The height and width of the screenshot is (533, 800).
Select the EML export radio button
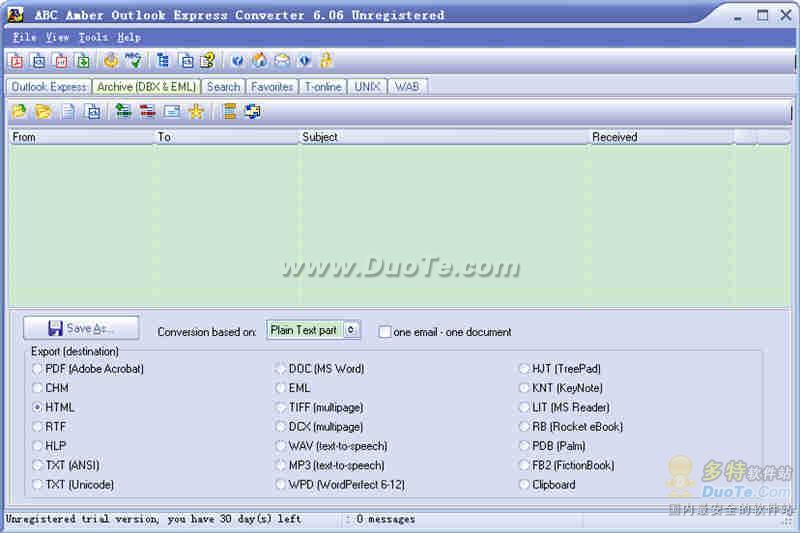point(293,388)
